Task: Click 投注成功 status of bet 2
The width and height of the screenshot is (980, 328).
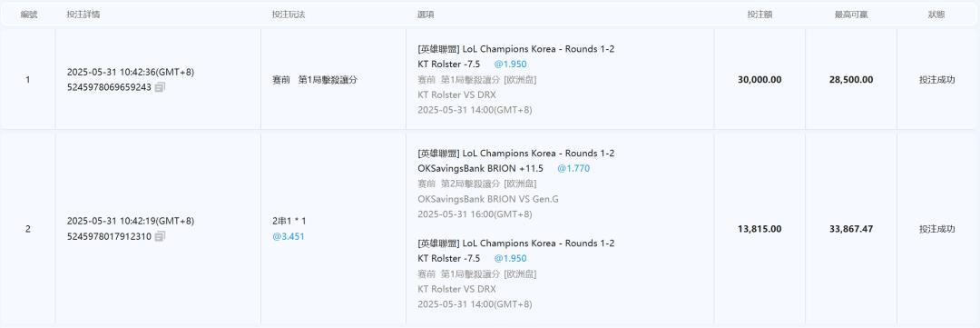Action: [x=936, y=229]
